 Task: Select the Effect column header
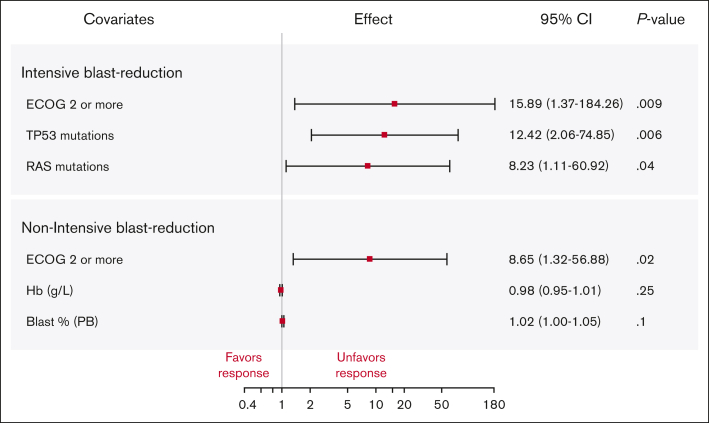[373, 19]
